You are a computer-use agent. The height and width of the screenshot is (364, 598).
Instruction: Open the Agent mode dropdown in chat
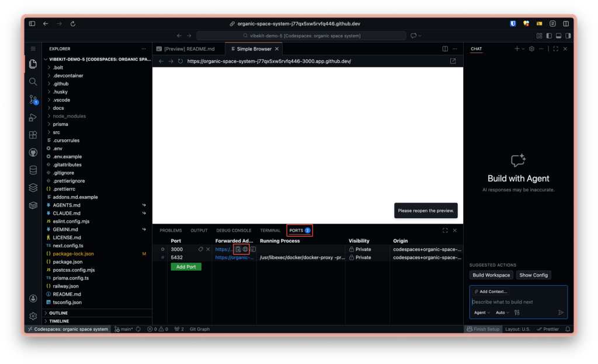482,313
